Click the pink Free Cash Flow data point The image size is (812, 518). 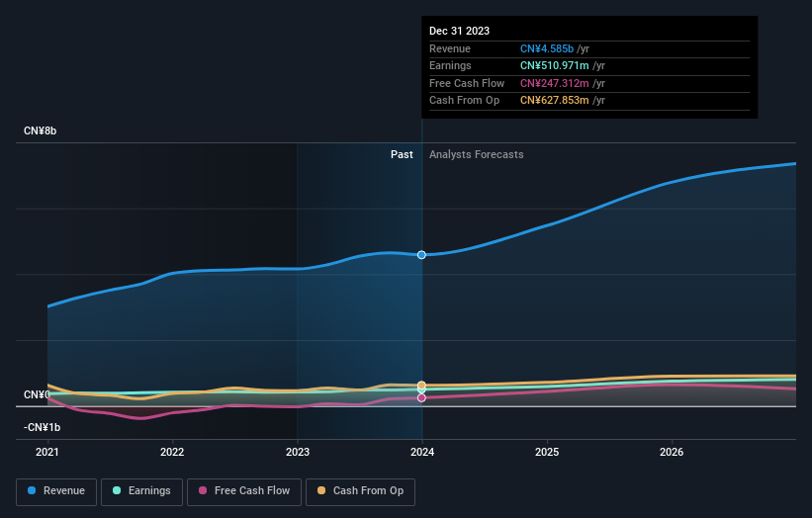coord(421,398)
